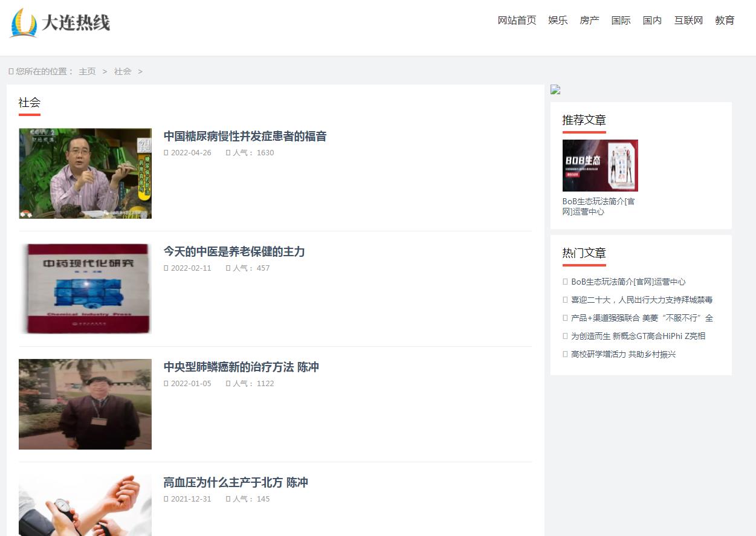Click the date 2022-01-05
756x536 pixels.
point(191,384)
